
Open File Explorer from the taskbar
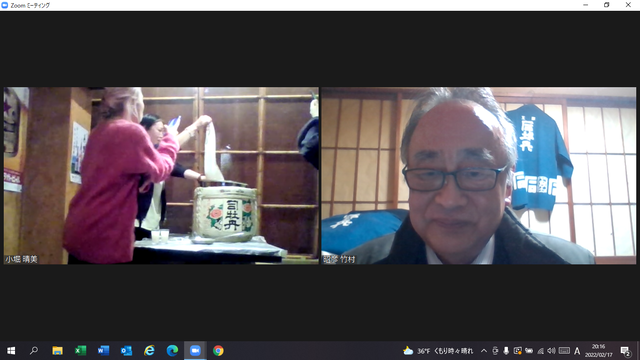tap(57, 351)
